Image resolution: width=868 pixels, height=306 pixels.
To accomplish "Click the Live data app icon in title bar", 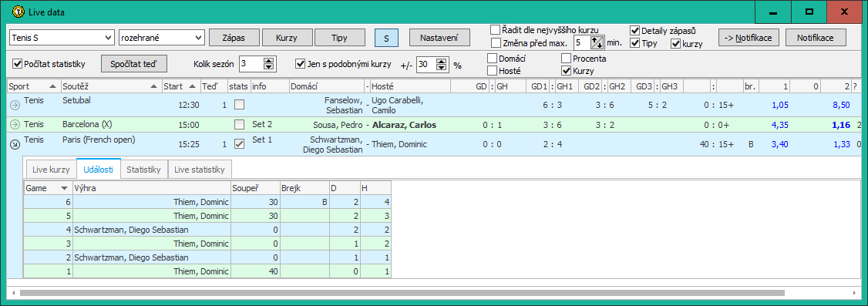I will 18,11.
